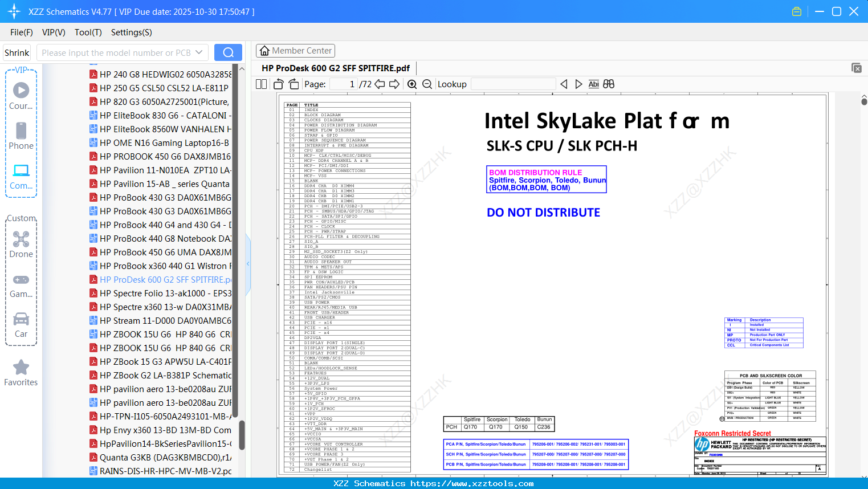
Task: Open HP OME N16 Gaming Laptop file
Action: pyautogui.click(x=160, y=142)
